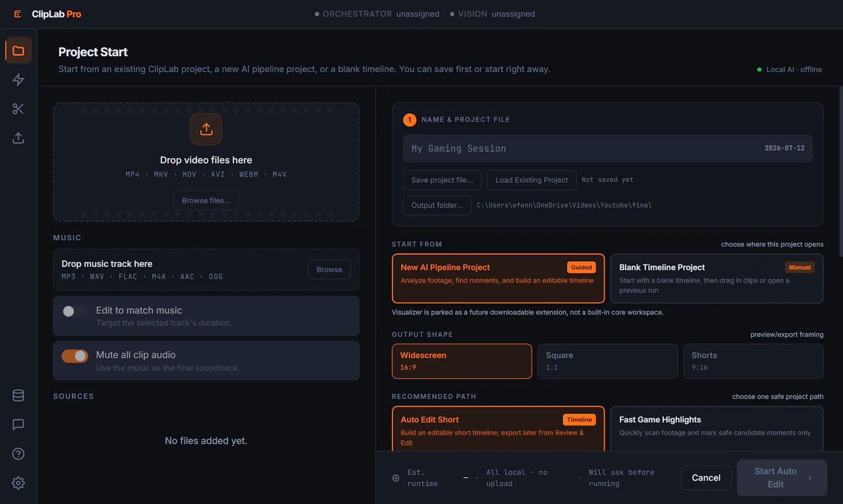843x504 pixels.
Task: Disable Mute all clip audio switch
Action: [75, 356]
